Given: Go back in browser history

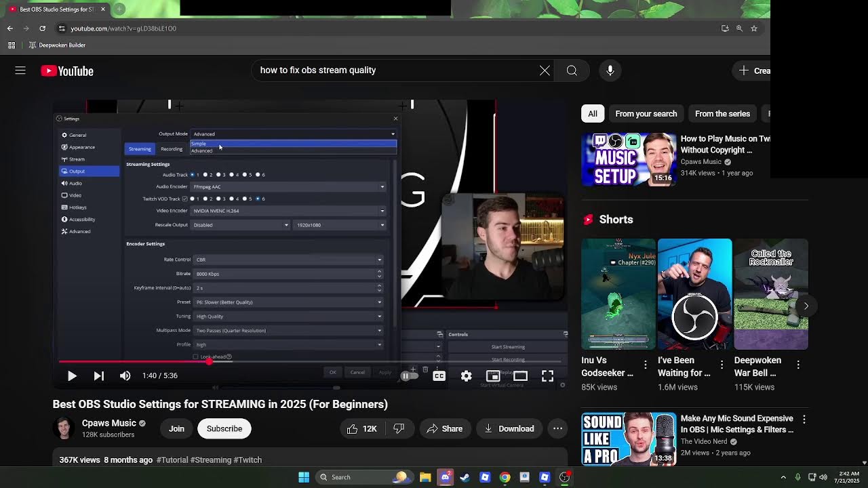Looking at the screenshot, I should (x=9, y=28).
